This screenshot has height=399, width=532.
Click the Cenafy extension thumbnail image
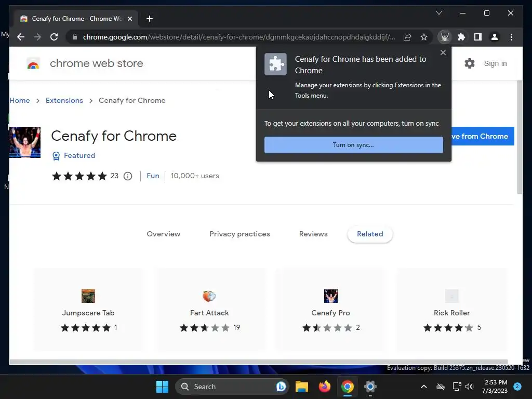(x=25, y=142)
